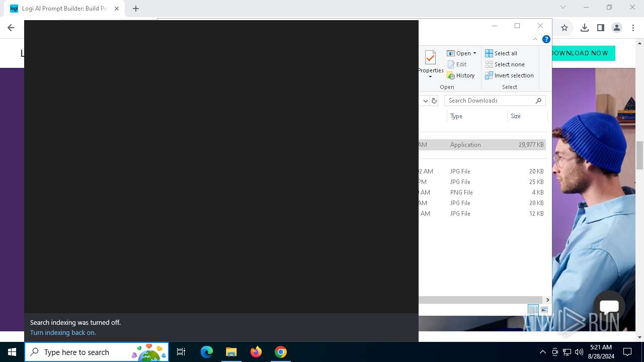
Task: Open the File Explorer help icon
Action: pyautogui.click(x=546, y=39)
